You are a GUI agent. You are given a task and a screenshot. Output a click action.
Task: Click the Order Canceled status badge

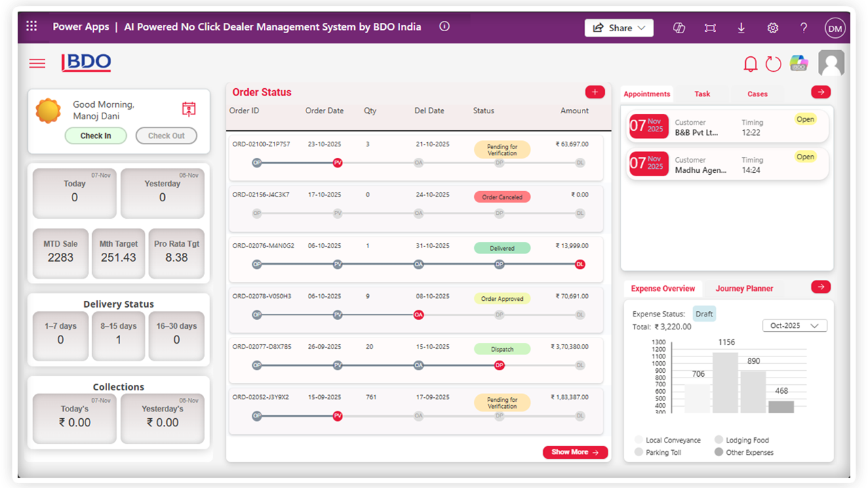502,197
